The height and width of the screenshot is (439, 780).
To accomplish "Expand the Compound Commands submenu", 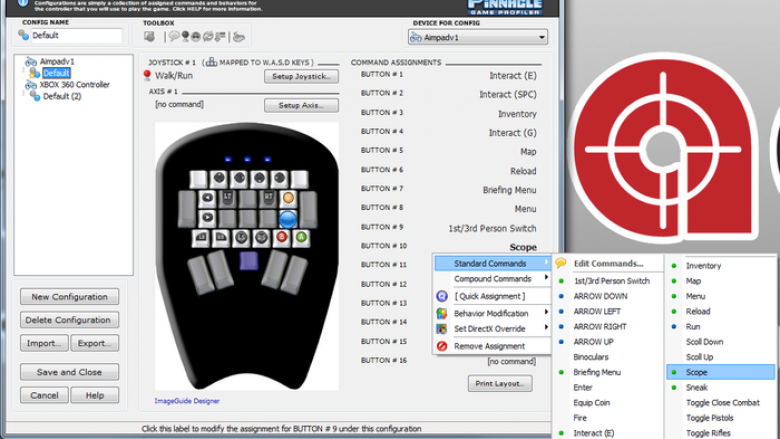I will point(492,279).
